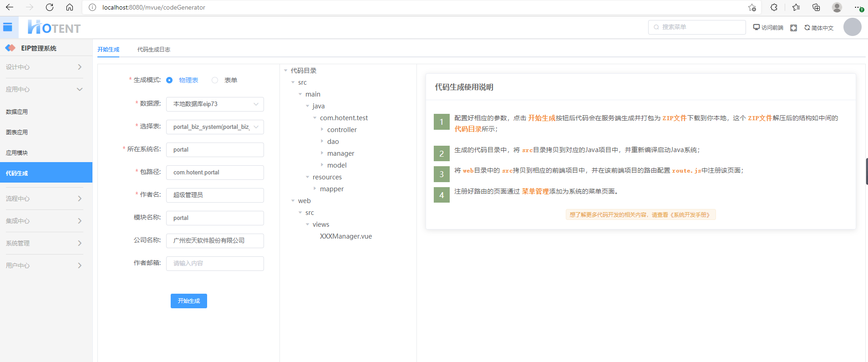Image resolution: width=868 pixels, height=362 pixels.
Task: Click the user avatar in header
Action: coord(852,27)
